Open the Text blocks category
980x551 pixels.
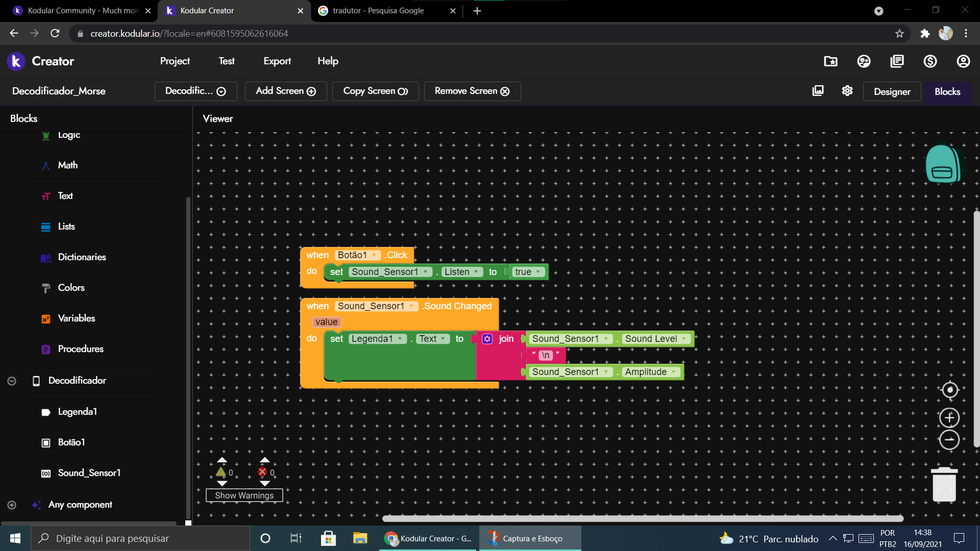click(97, 196)
